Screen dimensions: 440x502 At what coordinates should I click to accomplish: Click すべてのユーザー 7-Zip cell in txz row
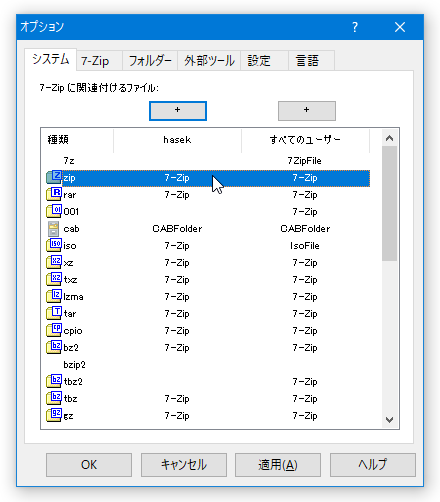305,280
